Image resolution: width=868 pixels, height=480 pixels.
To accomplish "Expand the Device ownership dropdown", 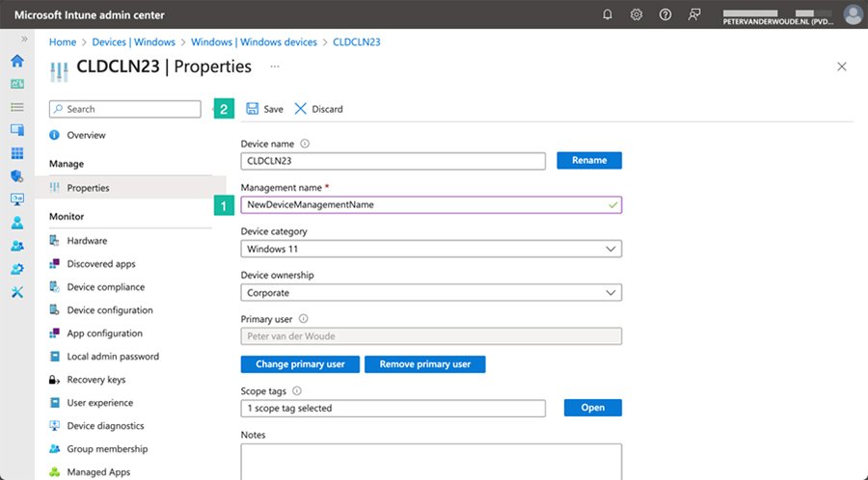I will (x=430, y=293).
